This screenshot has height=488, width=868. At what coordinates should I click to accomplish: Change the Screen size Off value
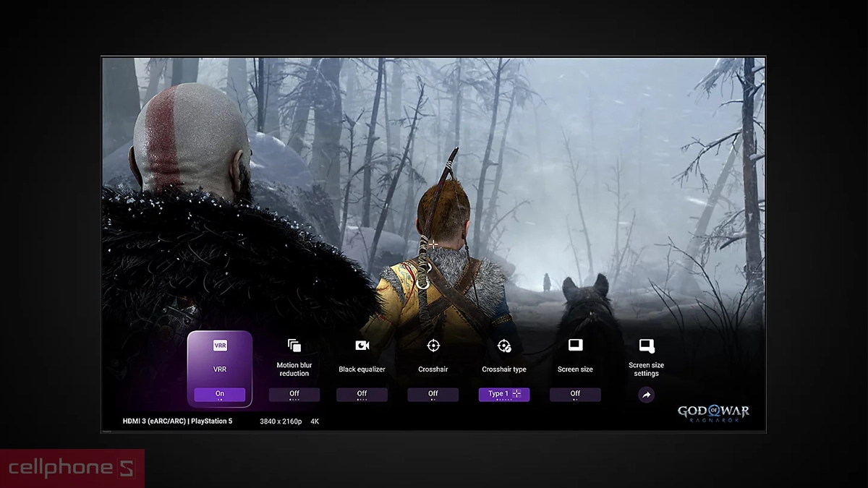[575, 394]
